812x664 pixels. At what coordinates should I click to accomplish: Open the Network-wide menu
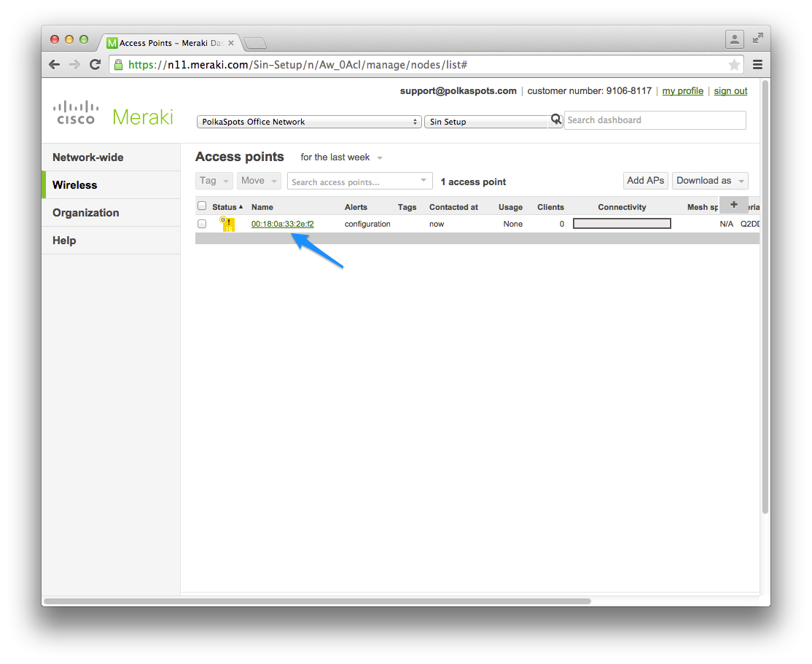111,157
